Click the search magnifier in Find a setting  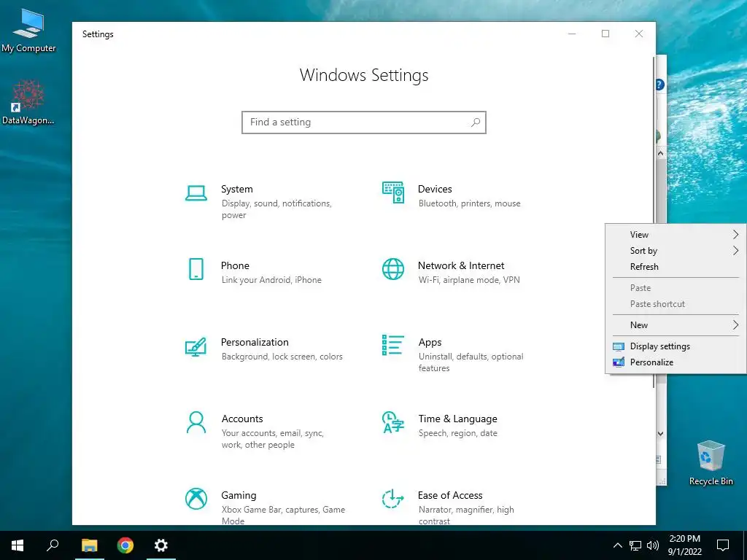tap(476, 122)
